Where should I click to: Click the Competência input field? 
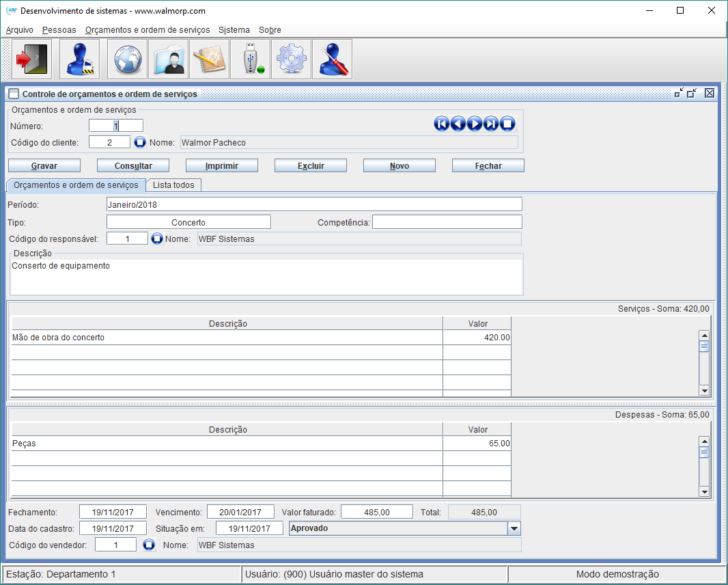[x=447, y=223]
